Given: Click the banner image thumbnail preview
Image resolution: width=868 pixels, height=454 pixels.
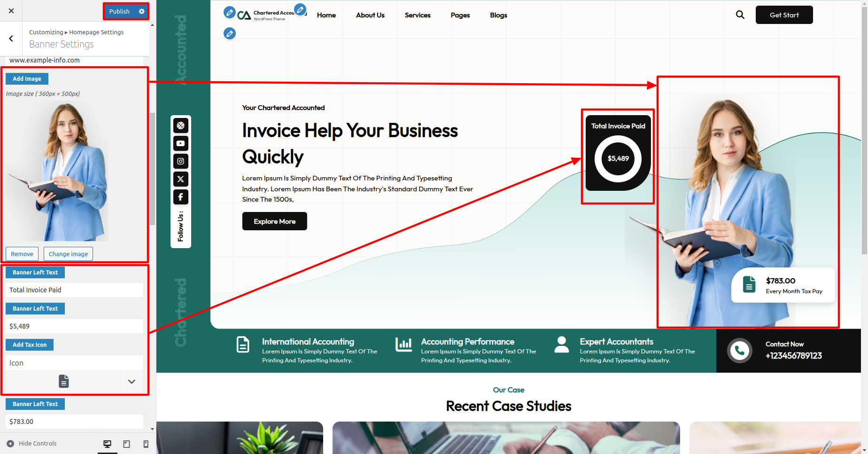Looking at the screenshot, I should [x=57, y=172].
